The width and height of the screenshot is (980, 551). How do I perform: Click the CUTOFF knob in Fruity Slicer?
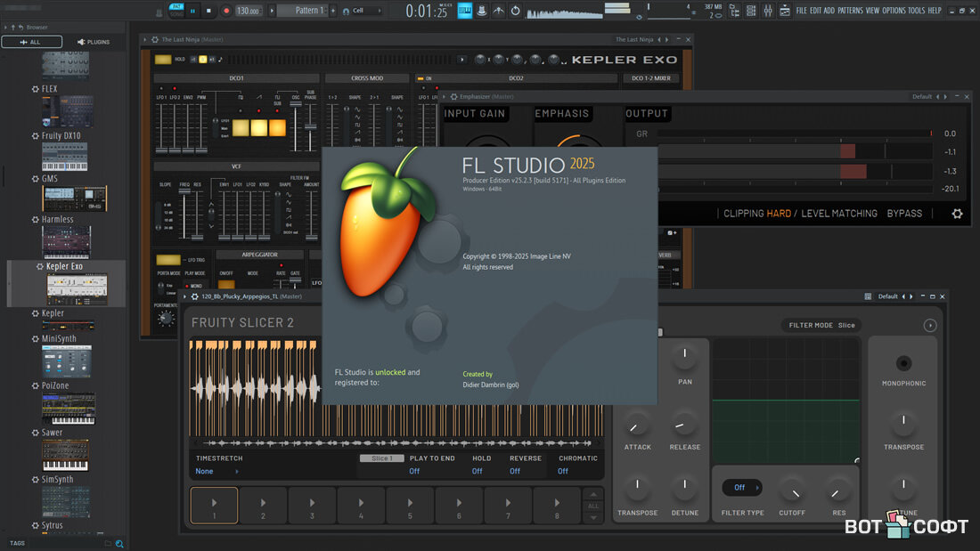point(791,489)
